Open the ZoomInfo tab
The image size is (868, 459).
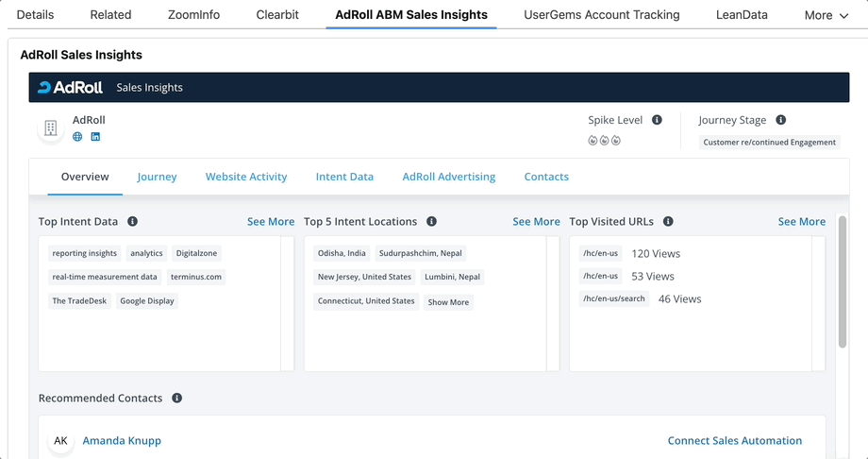coord(193,15)
